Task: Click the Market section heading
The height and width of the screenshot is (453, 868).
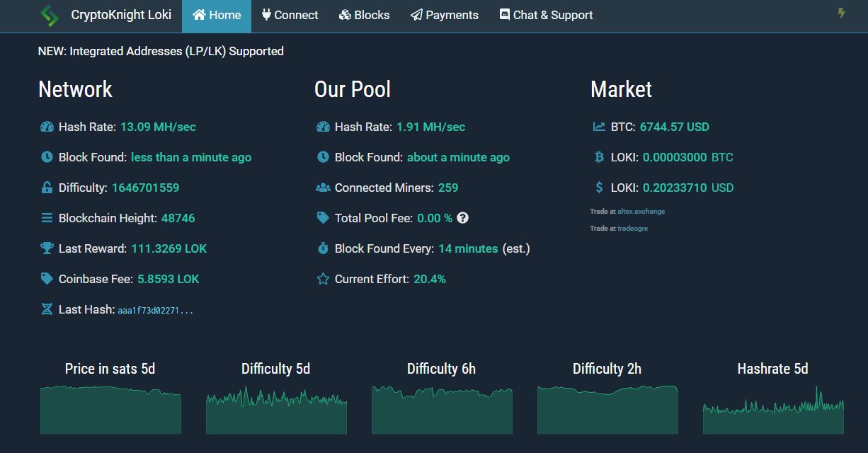Action: (621, 89)
